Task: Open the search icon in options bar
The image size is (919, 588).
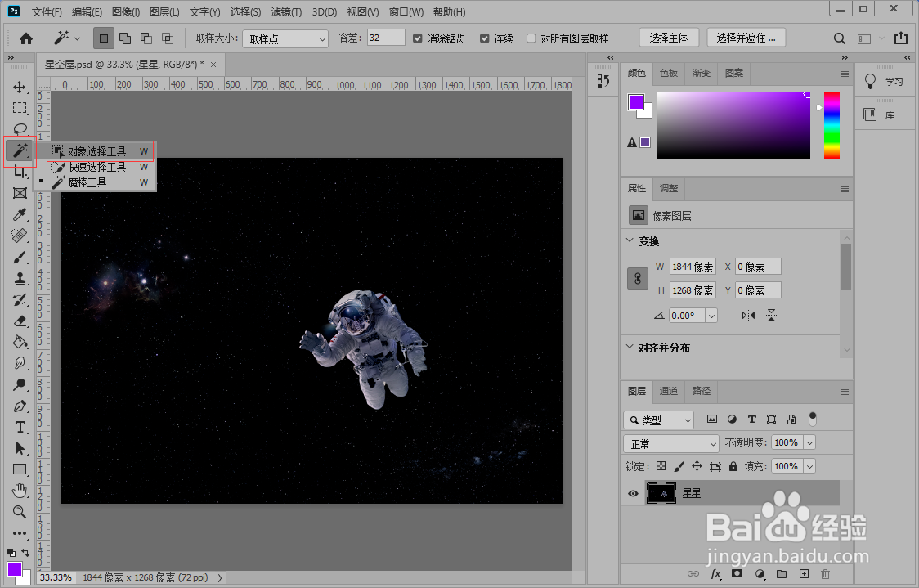Action: [x=840, y=38]
